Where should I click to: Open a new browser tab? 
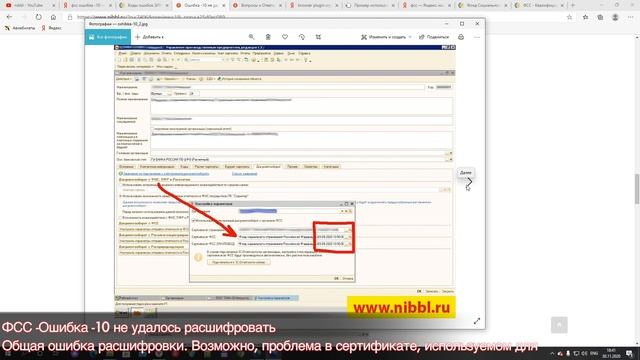pos(573,5)
